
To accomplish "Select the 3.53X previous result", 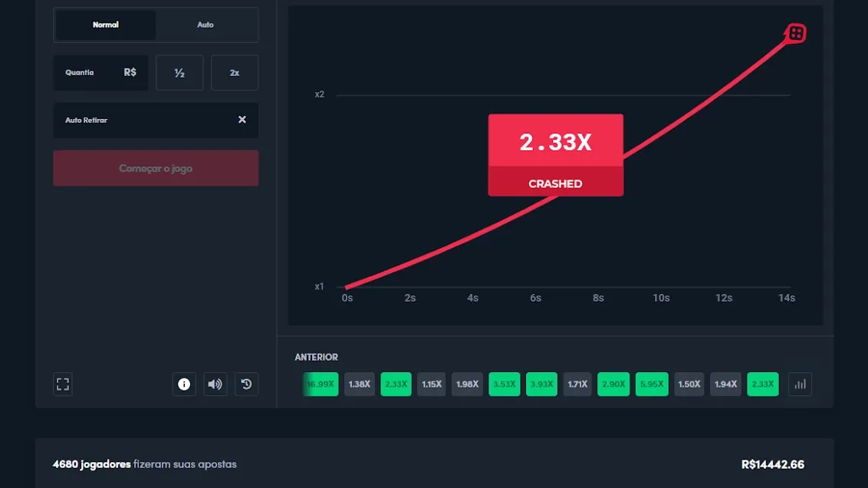I will pyautogui.click(x=505, y=384).
